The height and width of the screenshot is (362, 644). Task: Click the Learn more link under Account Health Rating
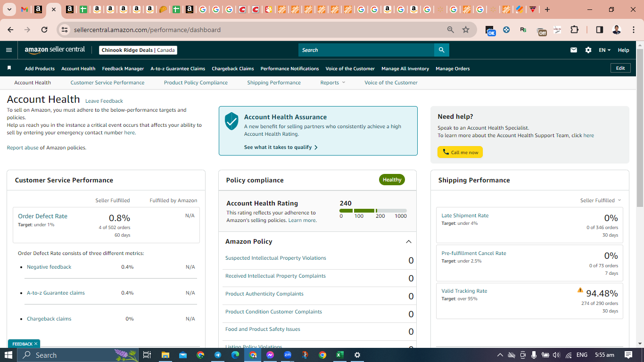302,220
